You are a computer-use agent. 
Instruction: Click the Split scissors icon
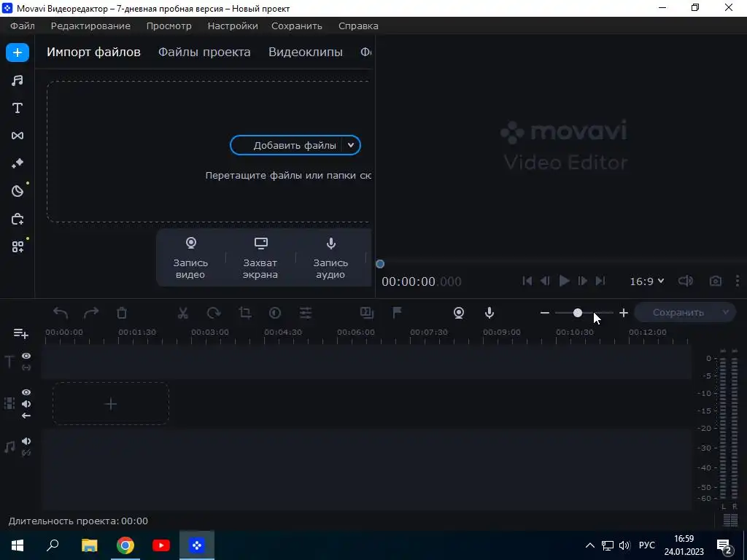pyautogui.click(x=183, y=313)
